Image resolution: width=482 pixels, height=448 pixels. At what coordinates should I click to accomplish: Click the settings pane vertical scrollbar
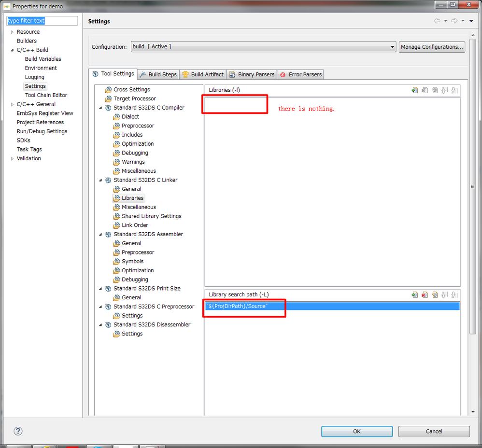[x=473, y=186]
